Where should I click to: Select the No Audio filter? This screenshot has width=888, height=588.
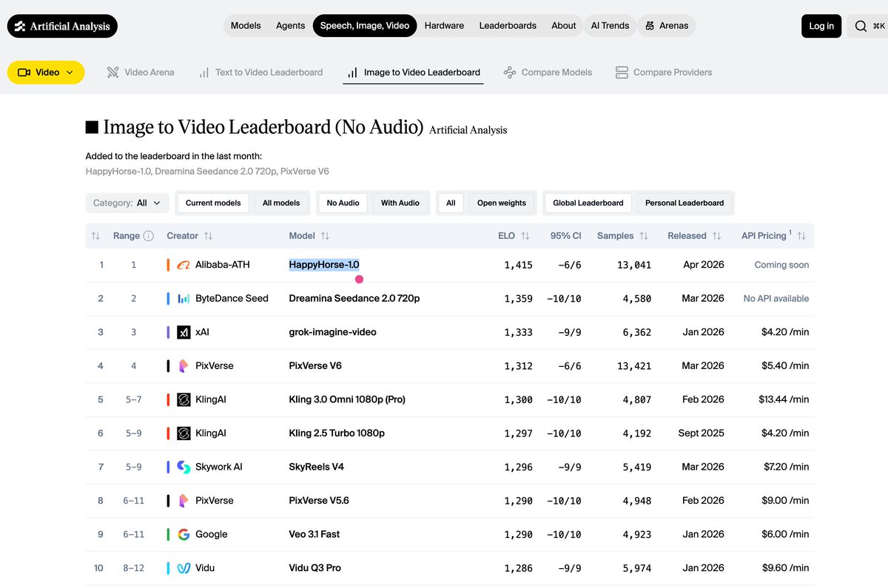(x=343, y=203)
